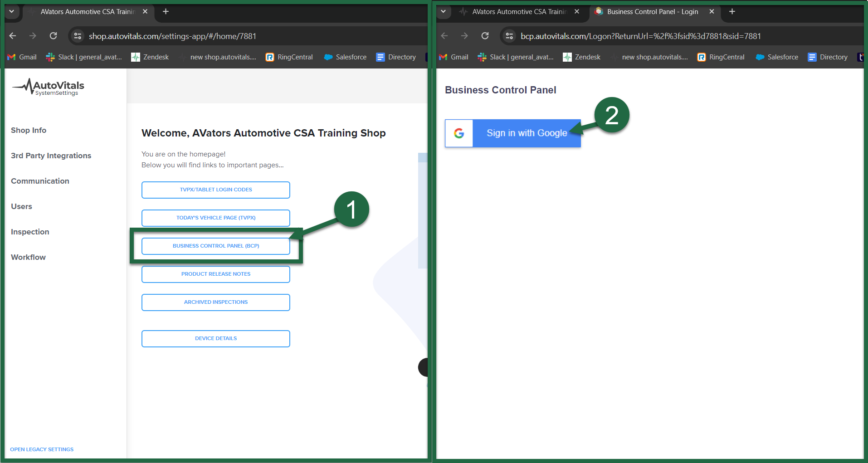The height and width of the screenshot is (463, 868).
Task: Open Gmail bookmark in left browser
Action: (x=22, y=57)
